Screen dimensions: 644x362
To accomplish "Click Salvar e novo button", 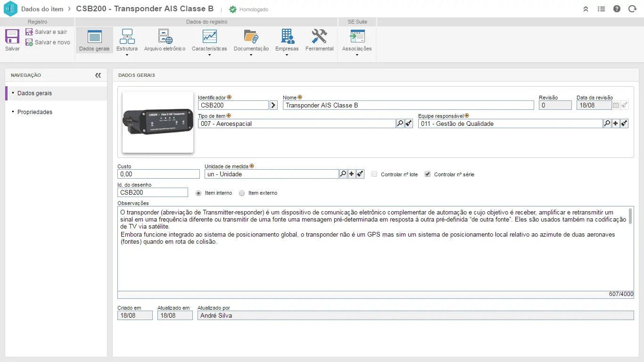I will pyautogui.click(x=48, y=42).
